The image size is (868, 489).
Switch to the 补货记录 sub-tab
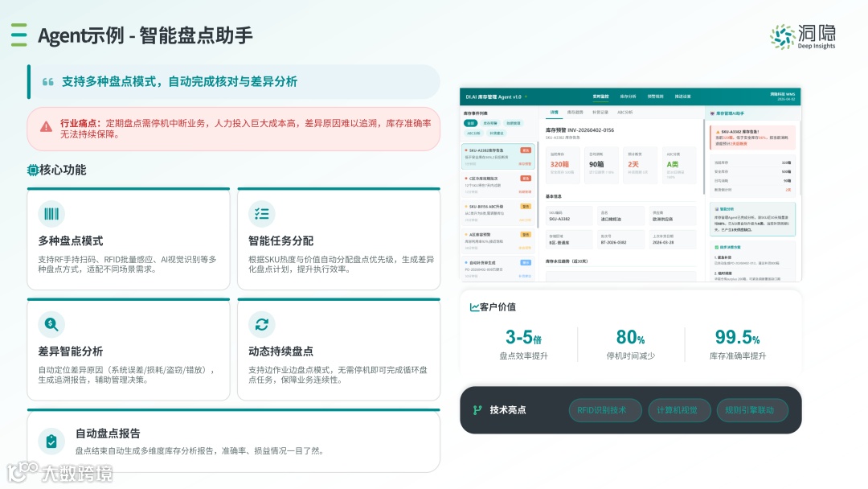tap(600, 113)
